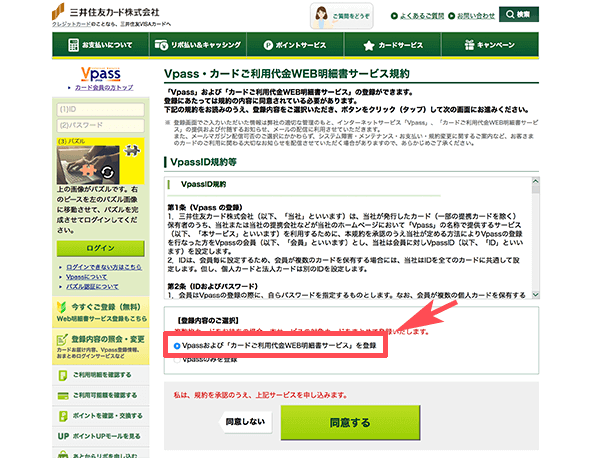This screenshot has width=600, height=458.
Task: Click the gift box campaign icon
Action: pos(469,45)
